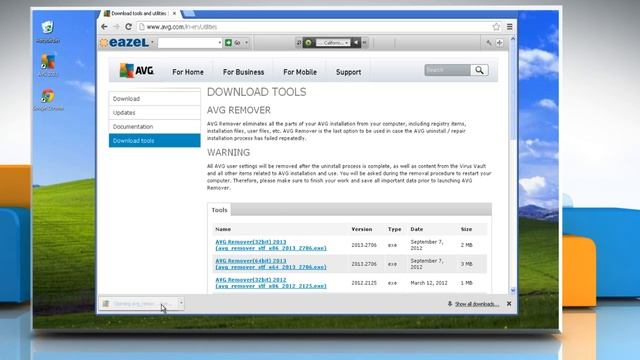Open the AVG 2013 desktop shortcut
This screenshot has height=360, width=640.
coord(48,65)
